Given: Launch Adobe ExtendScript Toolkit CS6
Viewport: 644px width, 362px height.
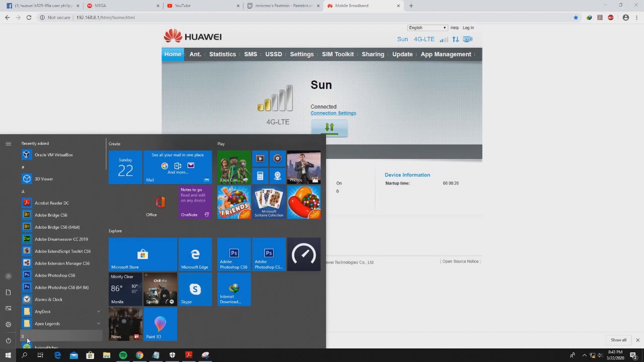Looking at the screenshot, I should coord(61,251).
